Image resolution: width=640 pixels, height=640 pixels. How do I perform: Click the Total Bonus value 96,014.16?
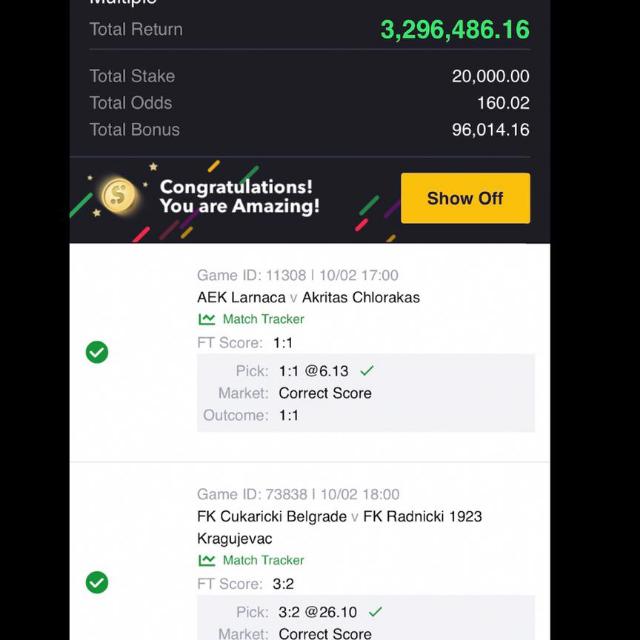[491, 130]
